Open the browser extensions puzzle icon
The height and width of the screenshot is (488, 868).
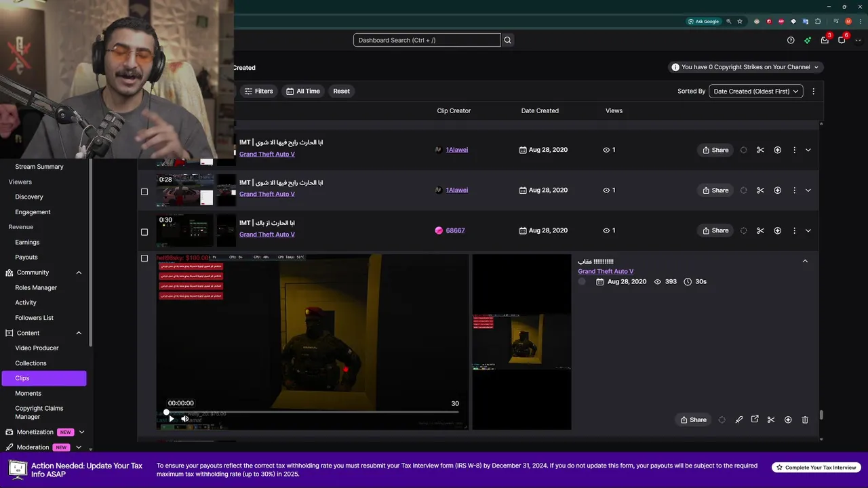[818, 21]
